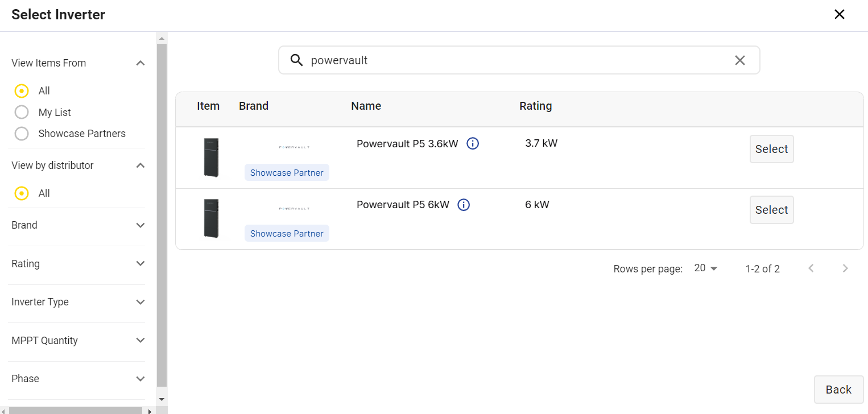This screenshot has height=414, width=868.
Task: Click brand logo in the 6kW row
Action: coord(294,209)
